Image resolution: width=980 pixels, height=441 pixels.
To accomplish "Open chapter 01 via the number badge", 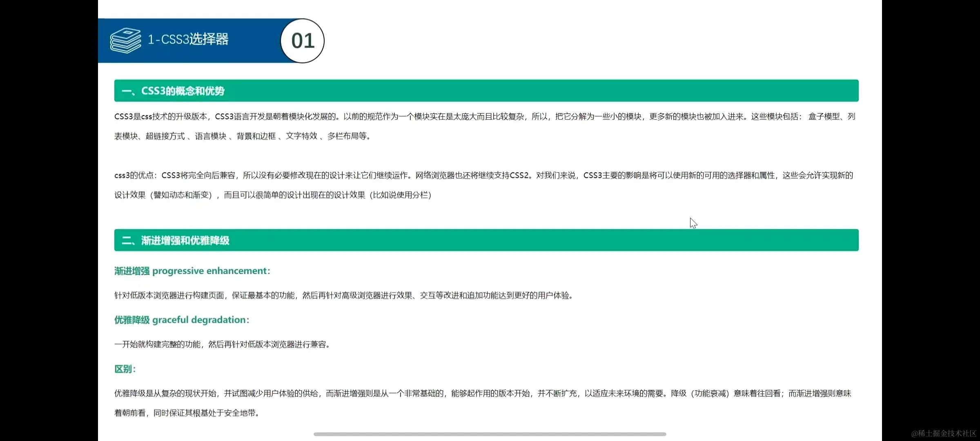I will click(302, 41).
